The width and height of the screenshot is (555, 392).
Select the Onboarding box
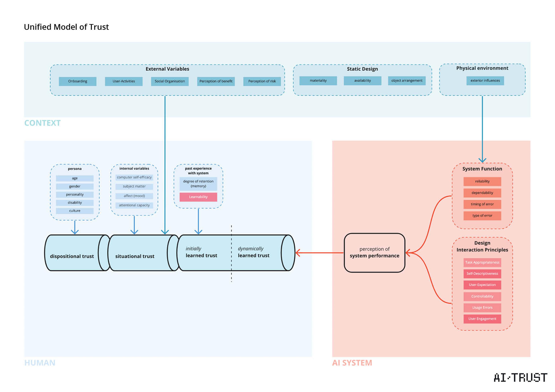pyautogui.click(x=78, y=81)
